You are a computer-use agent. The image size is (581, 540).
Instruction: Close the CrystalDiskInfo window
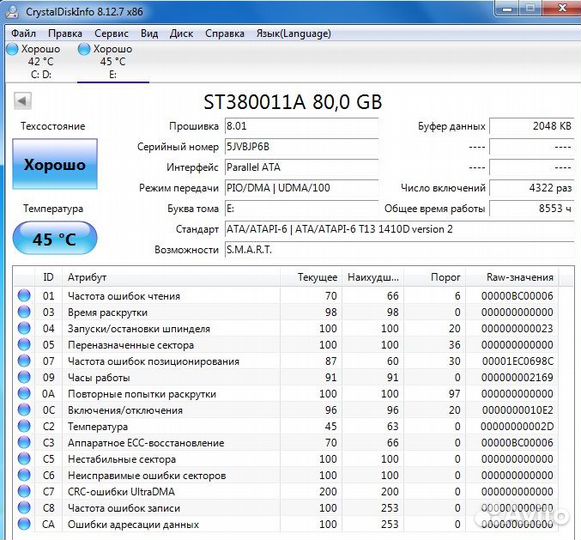click(x=562, y=8)
